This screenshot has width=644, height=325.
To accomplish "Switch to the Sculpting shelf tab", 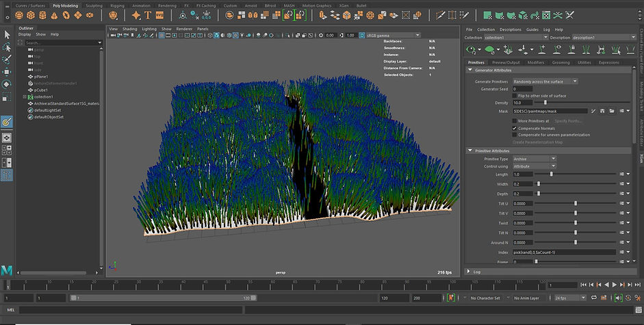I will point(94,5).
